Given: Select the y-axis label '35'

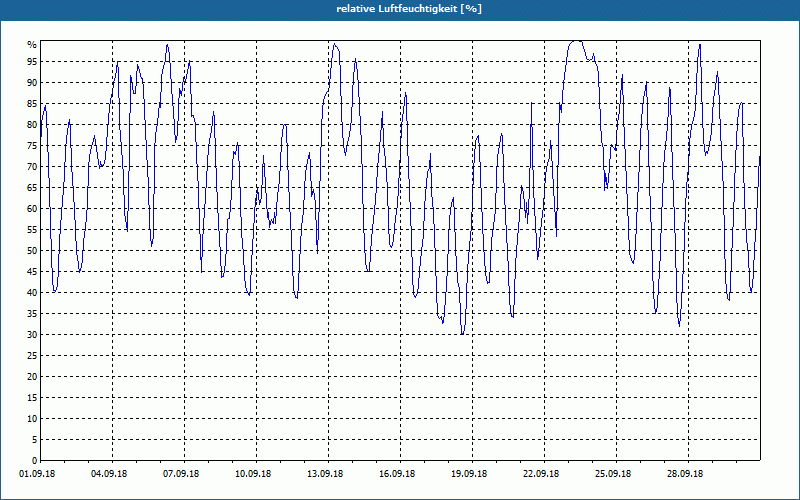Looking at the screenshot, I should (32, 314).
